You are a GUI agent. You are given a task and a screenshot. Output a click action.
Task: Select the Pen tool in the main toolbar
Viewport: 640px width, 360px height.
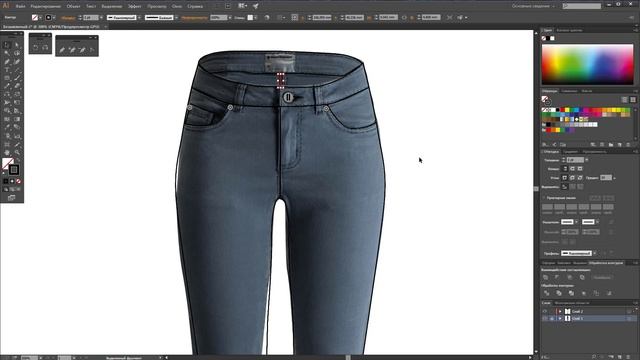(x=7, y=62)
